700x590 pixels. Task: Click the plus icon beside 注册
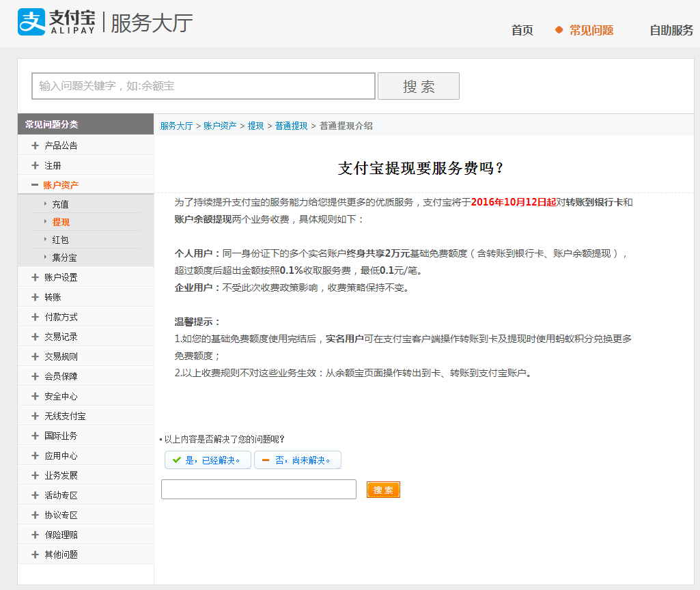point(35,165)
